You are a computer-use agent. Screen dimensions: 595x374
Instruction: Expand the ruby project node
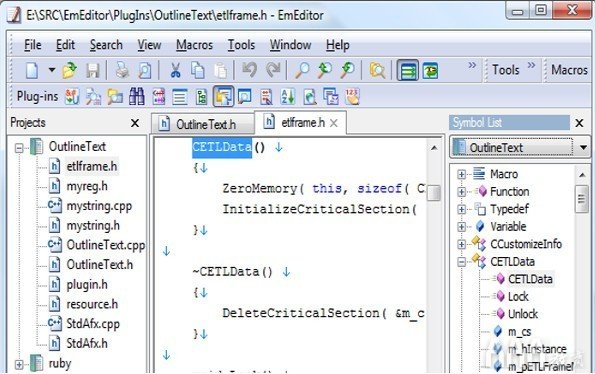19,365
